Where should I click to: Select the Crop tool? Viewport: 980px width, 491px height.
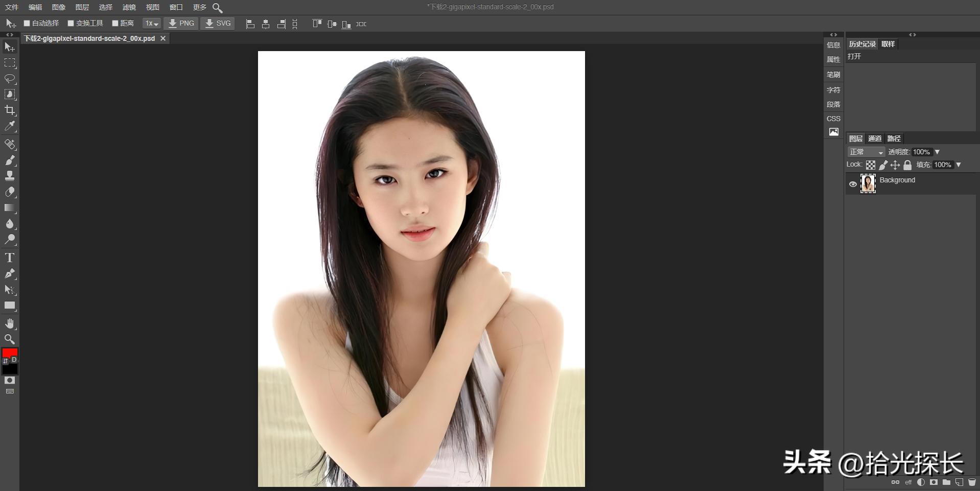click(10, 110)
